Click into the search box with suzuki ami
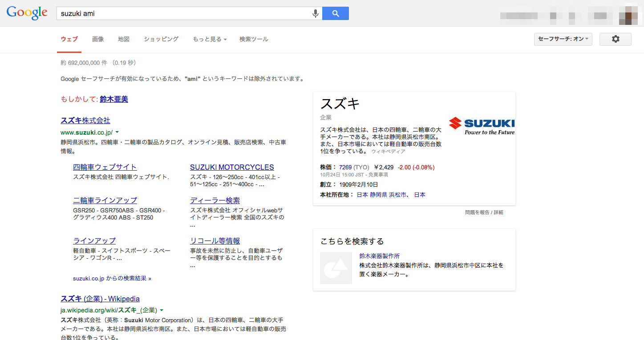Screen dimensions: 644x340 point(182,14)
